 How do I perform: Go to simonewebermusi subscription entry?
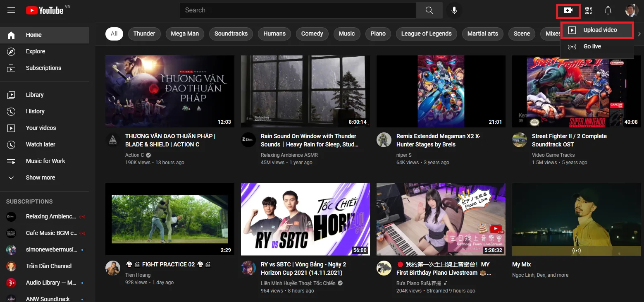pos(45,249)
